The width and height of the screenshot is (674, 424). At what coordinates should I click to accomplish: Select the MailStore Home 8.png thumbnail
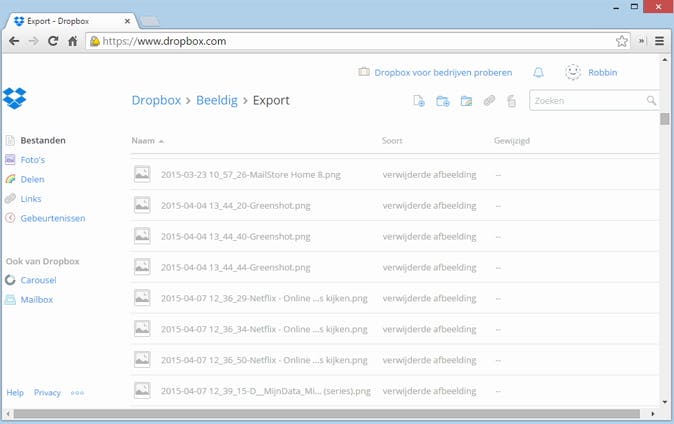[142, 174]
